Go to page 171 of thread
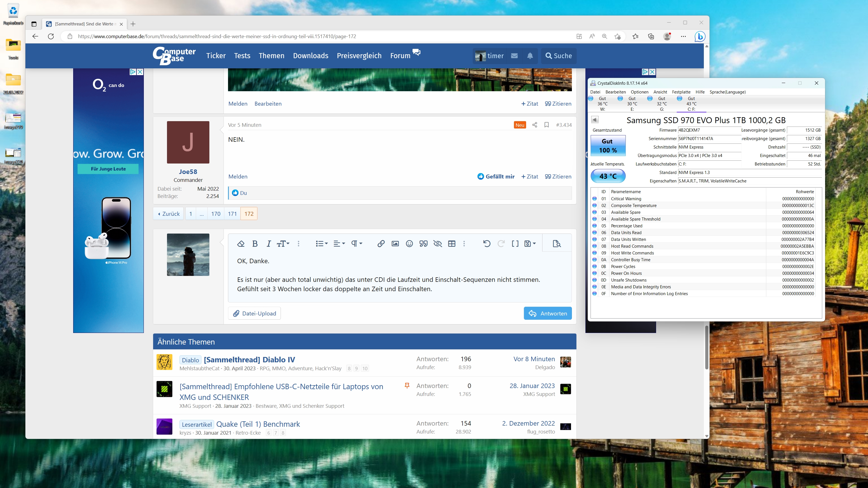 click(232, 213)
